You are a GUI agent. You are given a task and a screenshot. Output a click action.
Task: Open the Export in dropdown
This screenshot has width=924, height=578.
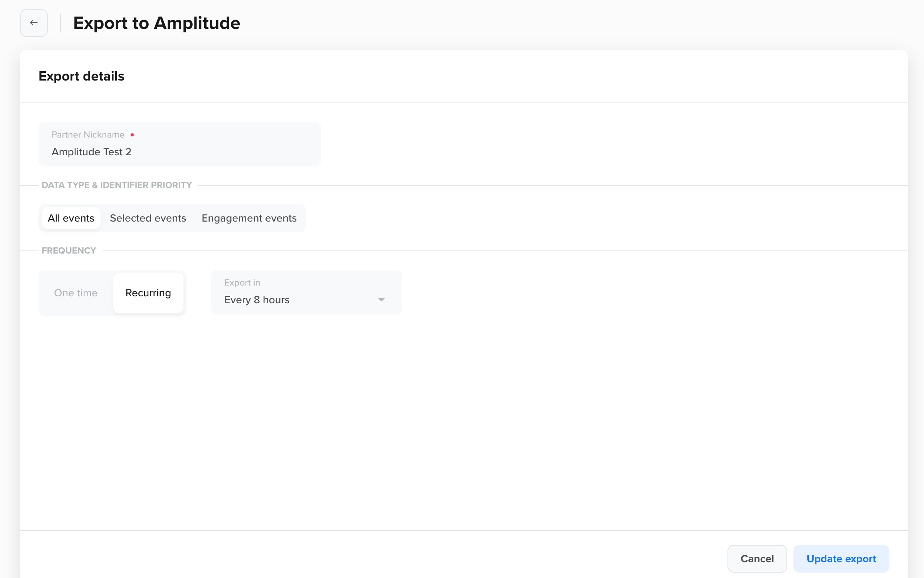coord(307,292)
